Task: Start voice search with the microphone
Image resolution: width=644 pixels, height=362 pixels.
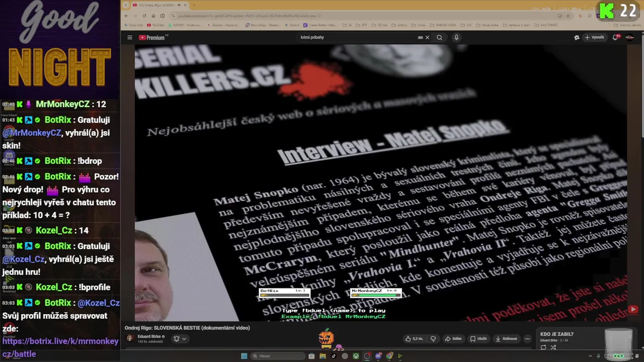Action: pyautogui.click(x=456, y=37)
